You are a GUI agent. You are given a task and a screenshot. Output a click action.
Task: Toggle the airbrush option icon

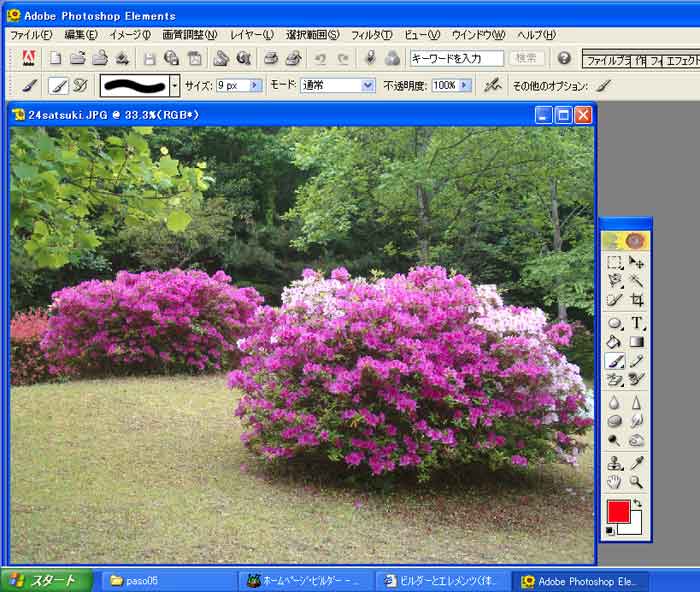tap(492, 86)
